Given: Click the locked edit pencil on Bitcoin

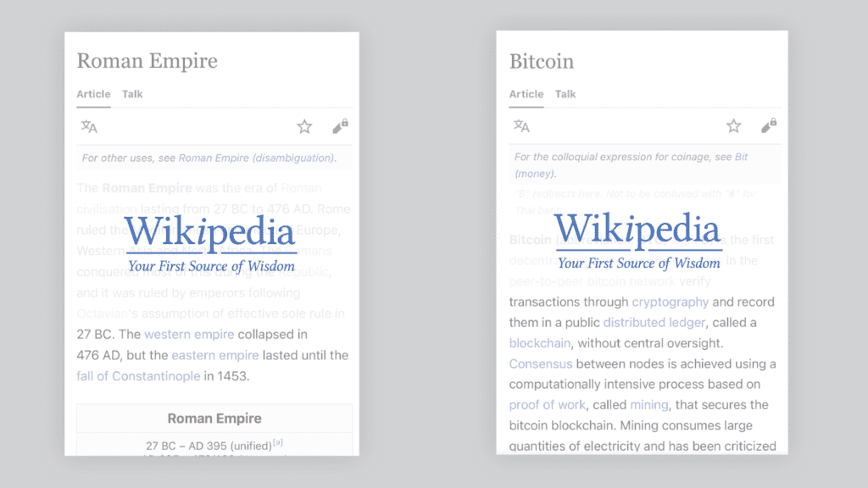Looking at the screenshot, I should click(769, 126).
